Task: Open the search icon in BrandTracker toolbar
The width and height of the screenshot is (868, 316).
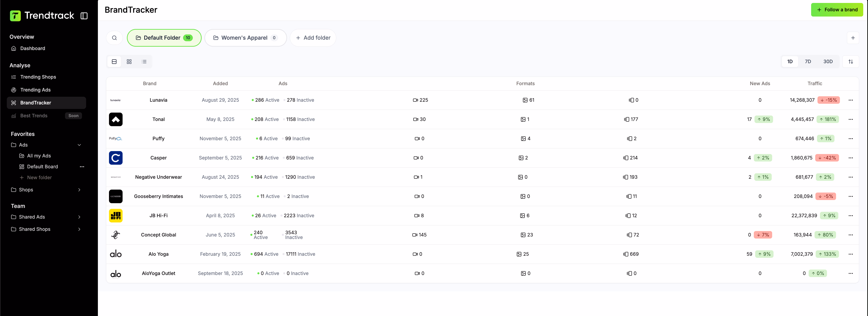Action: [114, 38]
